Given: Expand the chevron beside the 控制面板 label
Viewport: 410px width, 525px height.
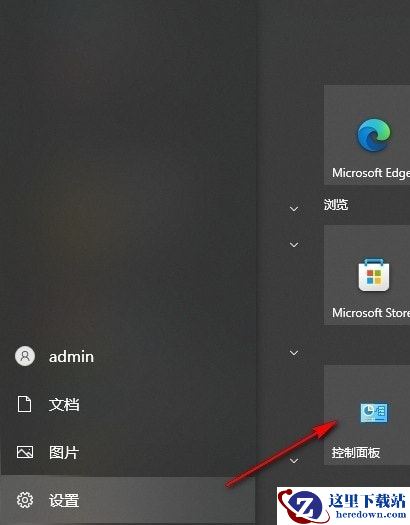Looking at the screenshot, I should (x=294, y=461).
